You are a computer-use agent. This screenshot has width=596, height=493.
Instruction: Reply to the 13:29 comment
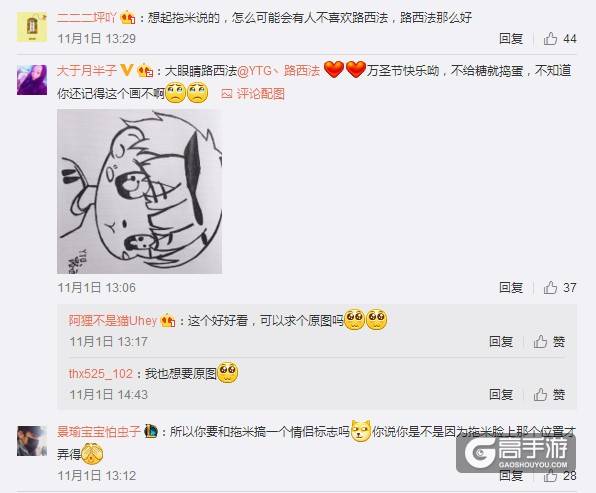coord(511,39)
